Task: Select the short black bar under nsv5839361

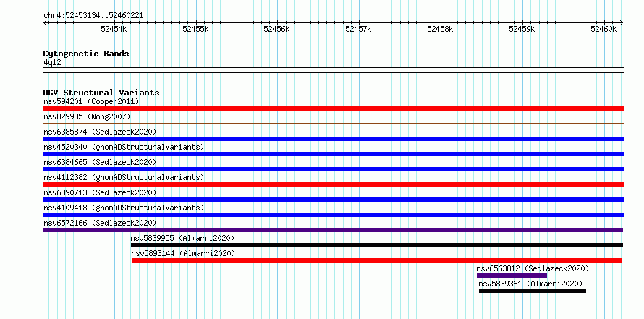Action: point(533,291)
